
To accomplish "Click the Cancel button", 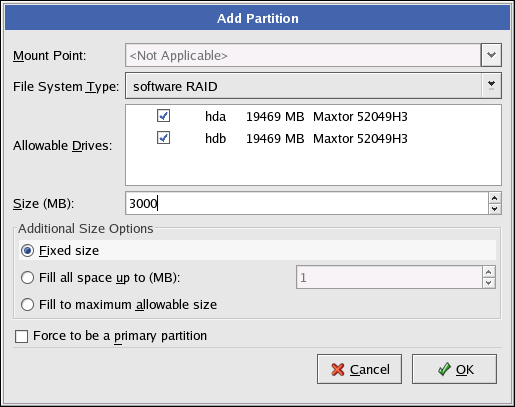I will 359,369.
